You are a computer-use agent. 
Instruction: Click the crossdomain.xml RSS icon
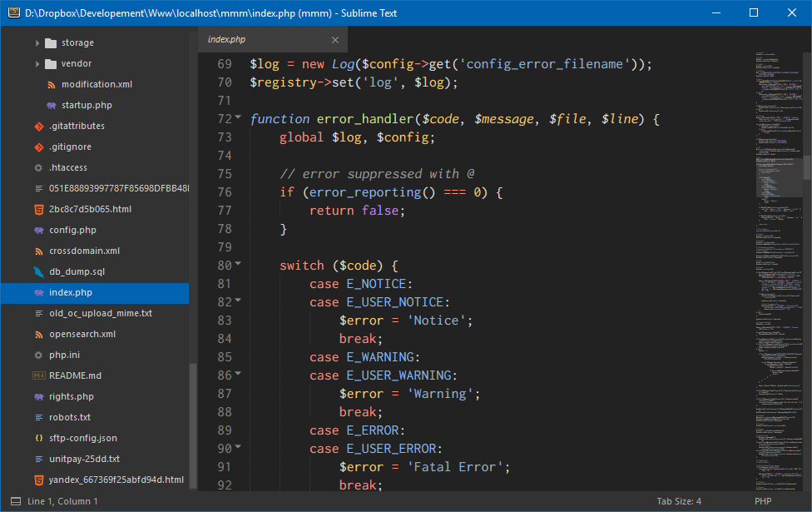[39, 251]
